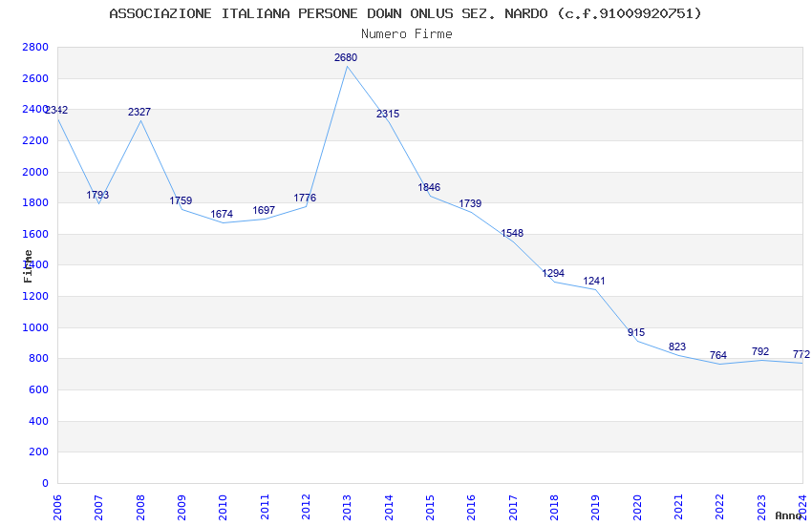Click the data label 2315
This screenshot has width=812, height=525.
[388, 114]
